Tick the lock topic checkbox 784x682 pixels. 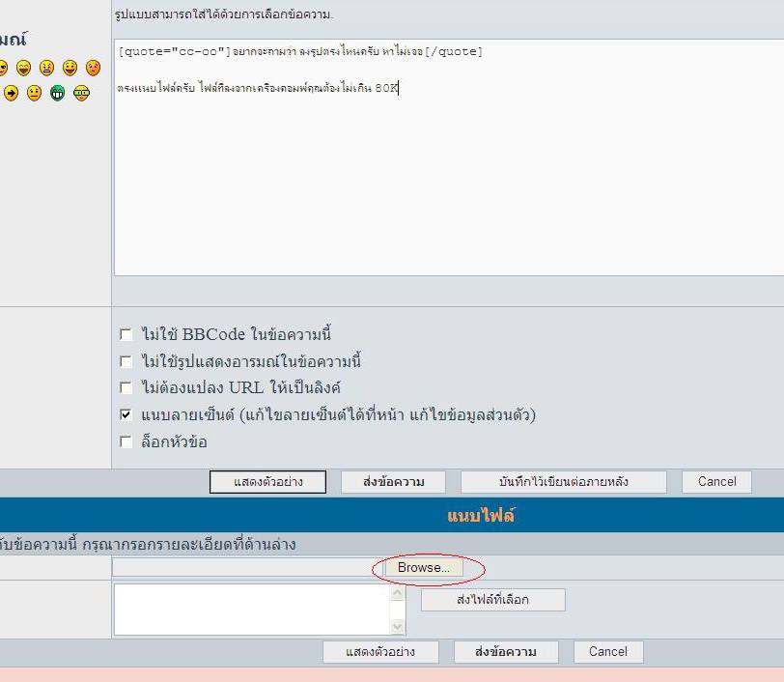pos(126,441)
